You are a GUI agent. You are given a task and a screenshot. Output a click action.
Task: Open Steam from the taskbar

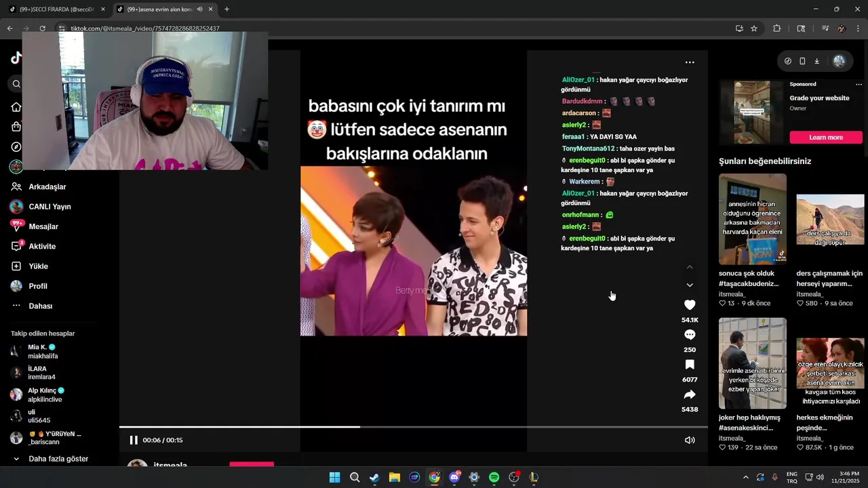coord(374,477)
